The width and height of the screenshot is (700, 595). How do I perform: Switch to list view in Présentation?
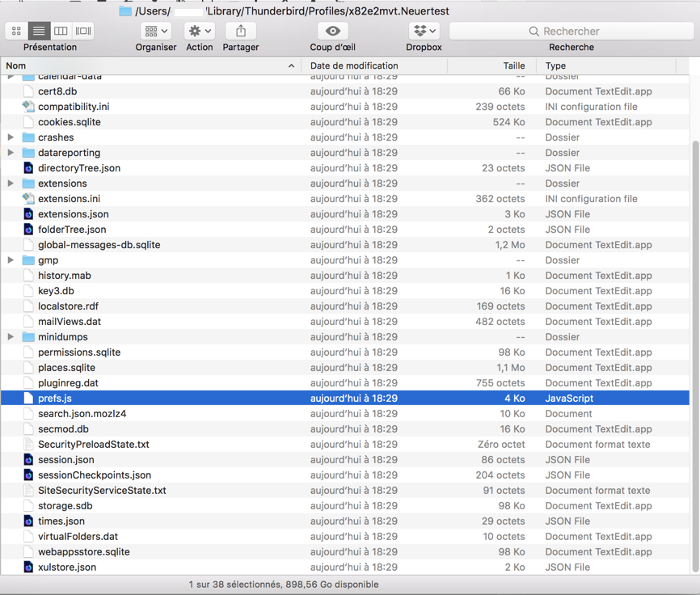click(39, 31)
